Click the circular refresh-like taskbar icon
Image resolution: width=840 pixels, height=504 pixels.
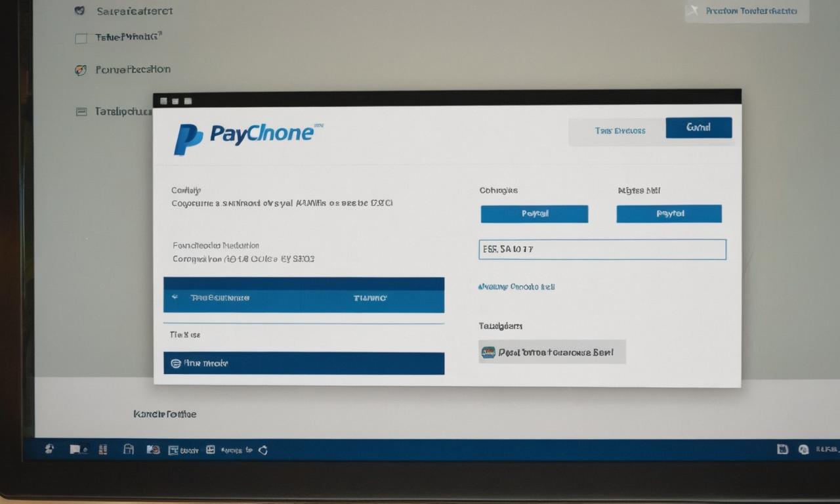pos(263,450)
